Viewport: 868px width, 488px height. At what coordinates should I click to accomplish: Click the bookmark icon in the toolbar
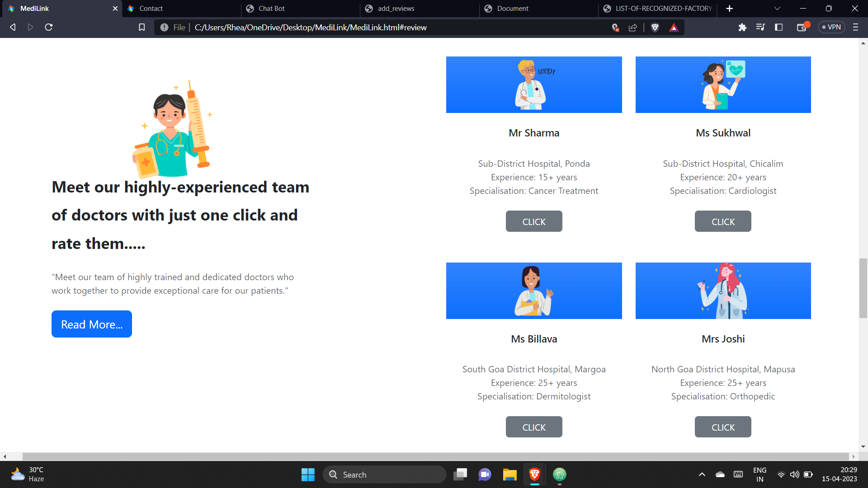click(142, 27)
